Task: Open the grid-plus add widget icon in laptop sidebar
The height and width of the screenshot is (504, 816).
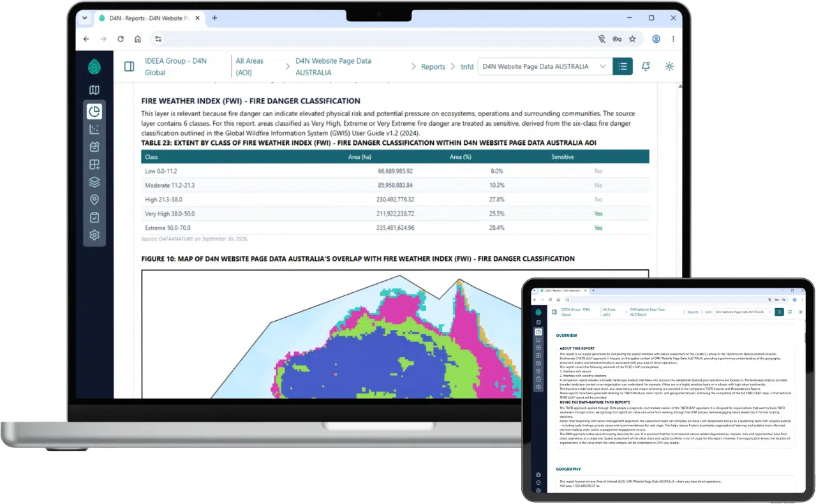Action: pos(94,165)
